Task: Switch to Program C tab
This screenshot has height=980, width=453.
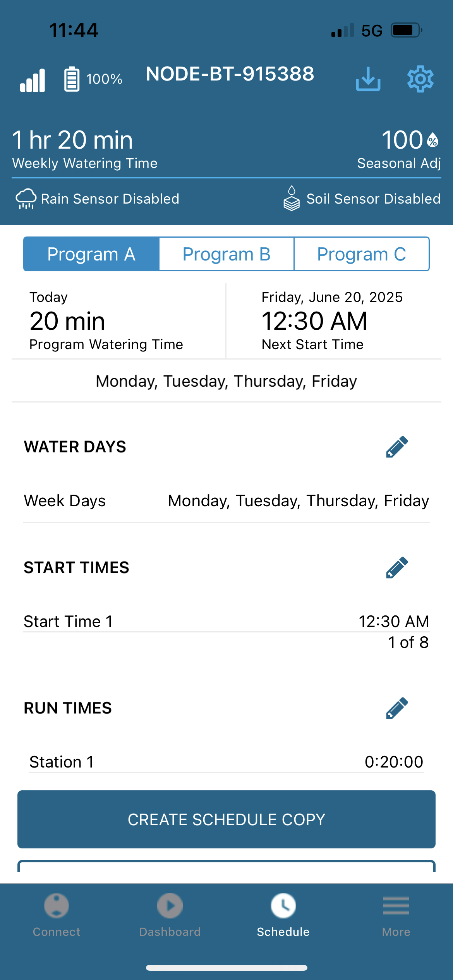Action: pos(362,254)
